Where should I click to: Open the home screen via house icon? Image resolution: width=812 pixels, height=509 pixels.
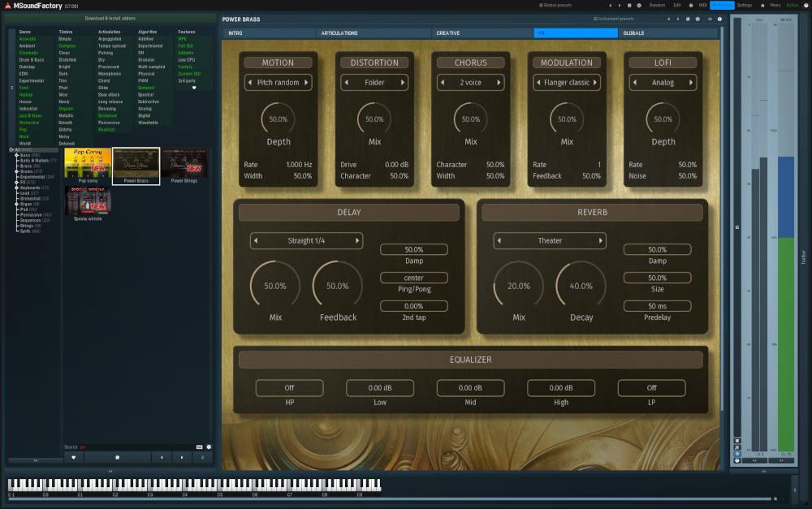point(762,5)
